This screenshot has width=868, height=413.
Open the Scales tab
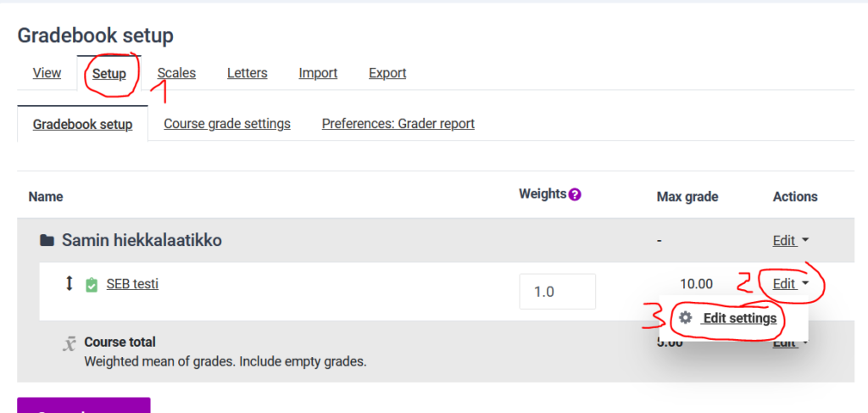[176, 73]
